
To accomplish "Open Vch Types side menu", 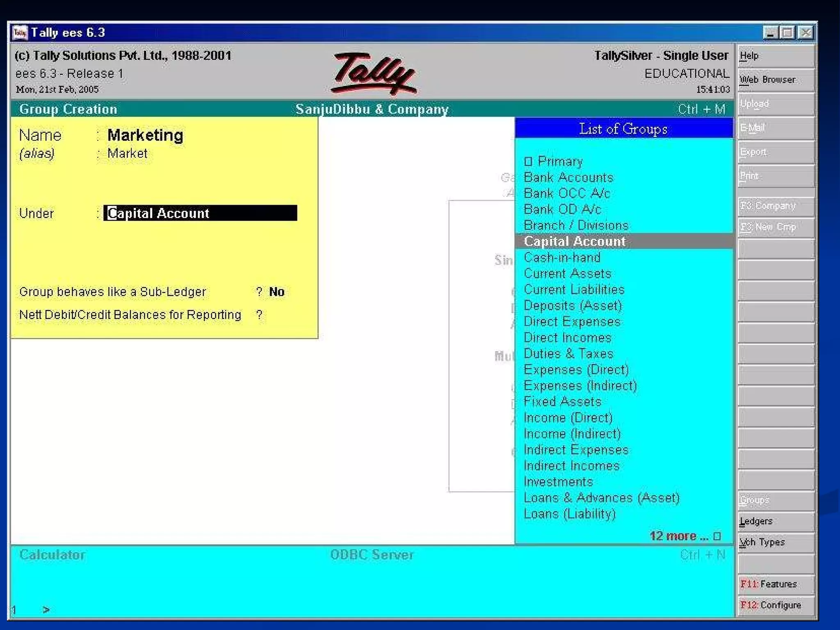I will tap(775, 542).
